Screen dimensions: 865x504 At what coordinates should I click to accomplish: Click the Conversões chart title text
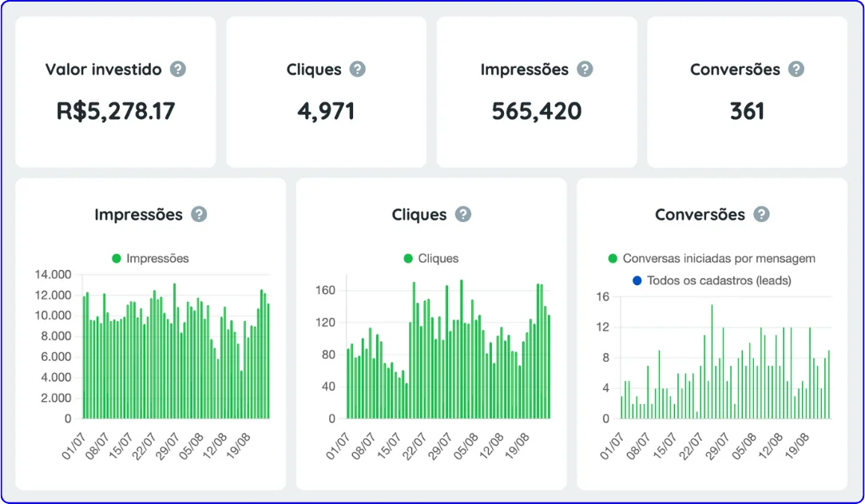pyautogui.click(x=700, y=215)
